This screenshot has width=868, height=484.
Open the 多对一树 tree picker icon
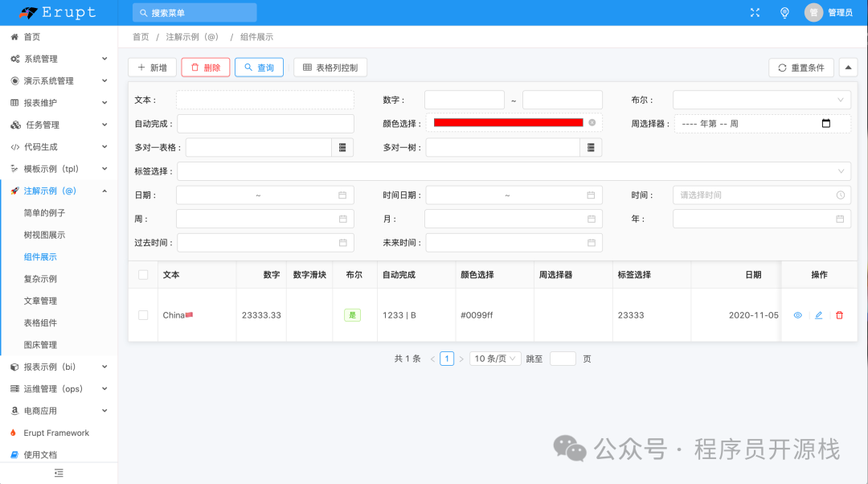pos(590,147)
